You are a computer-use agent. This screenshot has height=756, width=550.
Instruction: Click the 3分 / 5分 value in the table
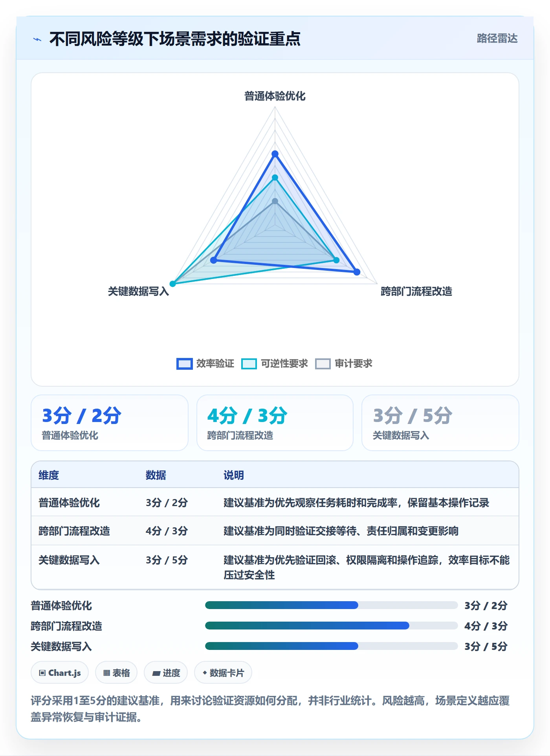tap(167, 560)
